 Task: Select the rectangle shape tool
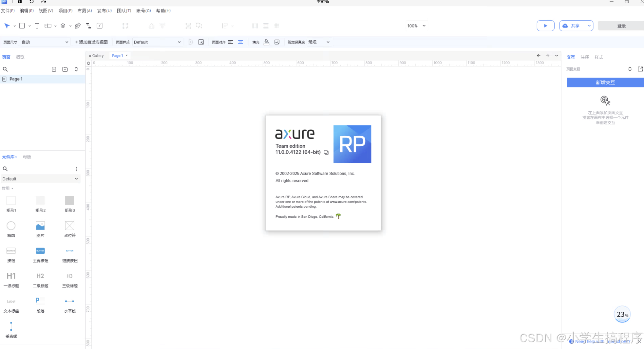[x=22, y=26]
